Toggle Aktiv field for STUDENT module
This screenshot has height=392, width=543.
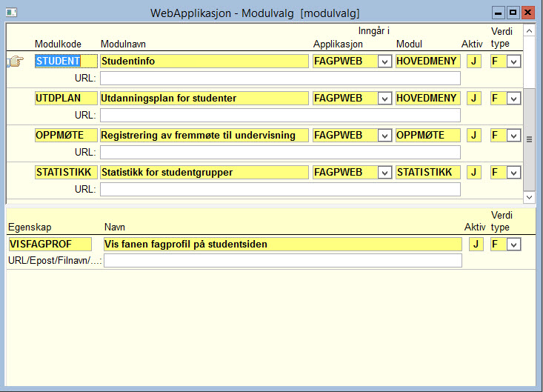474,62
